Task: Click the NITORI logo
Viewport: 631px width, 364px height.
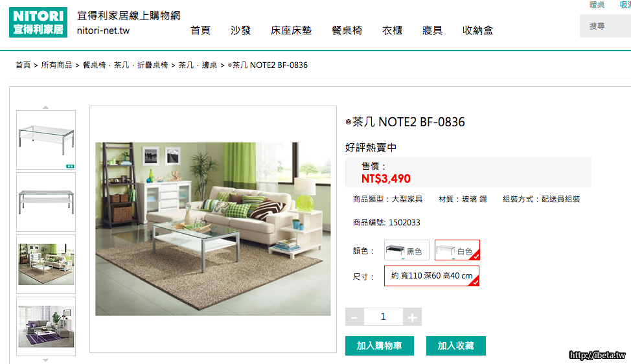Action: pos(38,23)
